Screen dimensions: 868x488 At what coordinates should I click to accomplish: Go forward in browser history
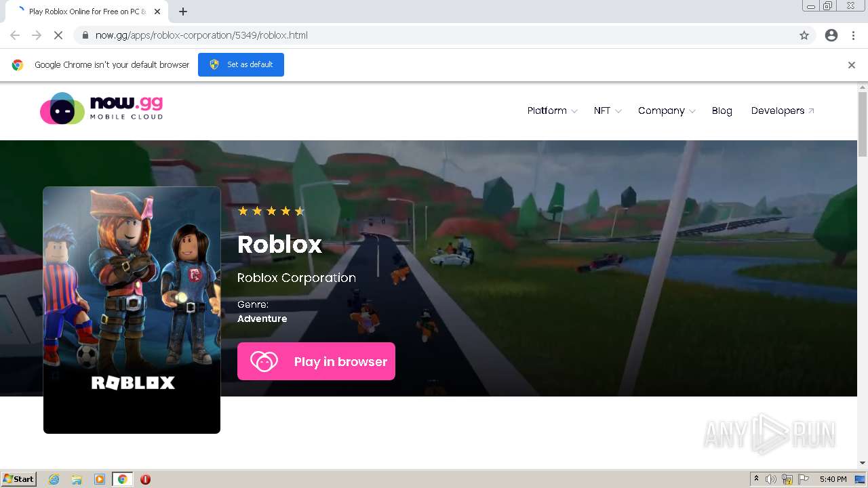coord(37,35)
